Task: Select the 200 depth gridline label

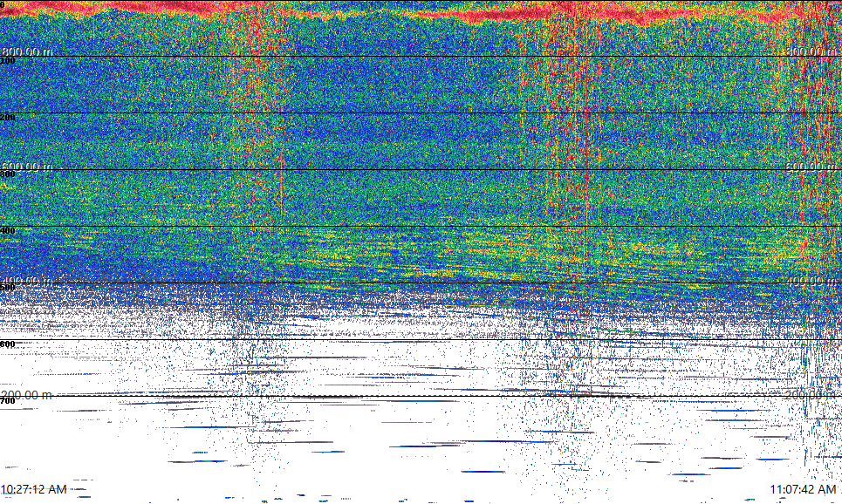Action: tap(8, 118)
